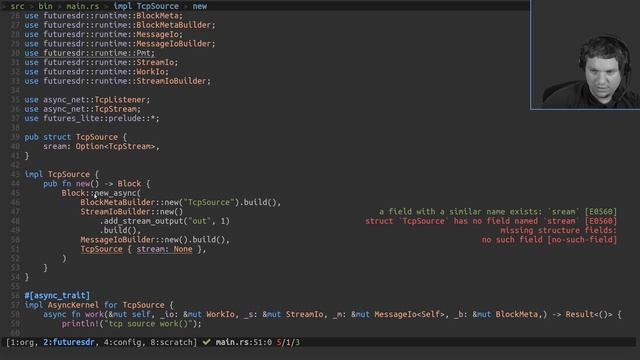640x360 pixels.
Task: Click line number 39 in the gutter
Action: [15, 137]
